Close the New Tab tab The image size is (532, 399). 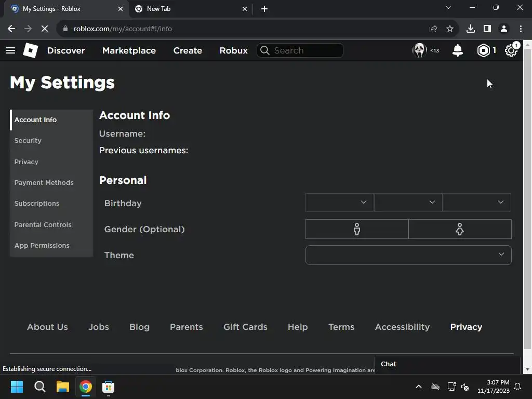(x=245, y=9)
